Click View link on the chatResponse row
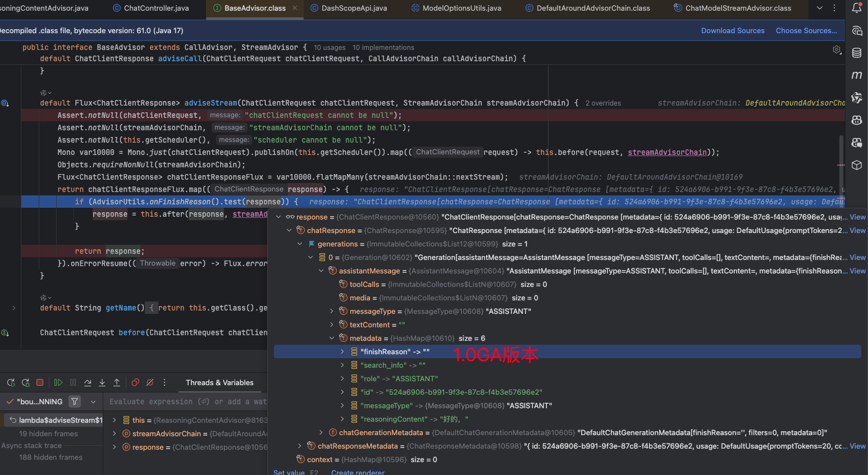 (x=857, y=230)
